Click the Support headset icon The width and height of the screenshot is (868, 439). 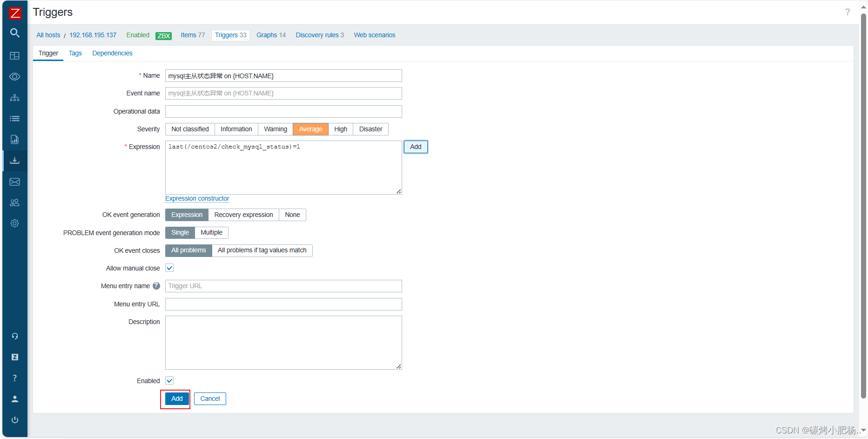coord(15,336)
